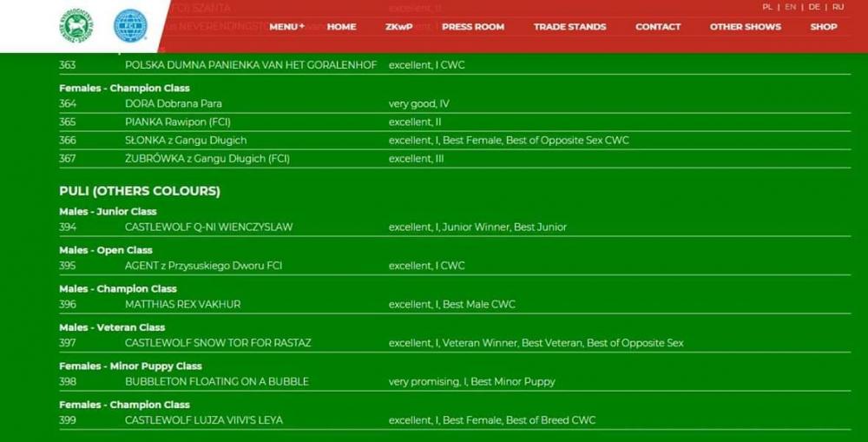The height and width of the screenshot is (442, 868).
Task: Open the TRADE STANDS page
Action: (569, 27)
